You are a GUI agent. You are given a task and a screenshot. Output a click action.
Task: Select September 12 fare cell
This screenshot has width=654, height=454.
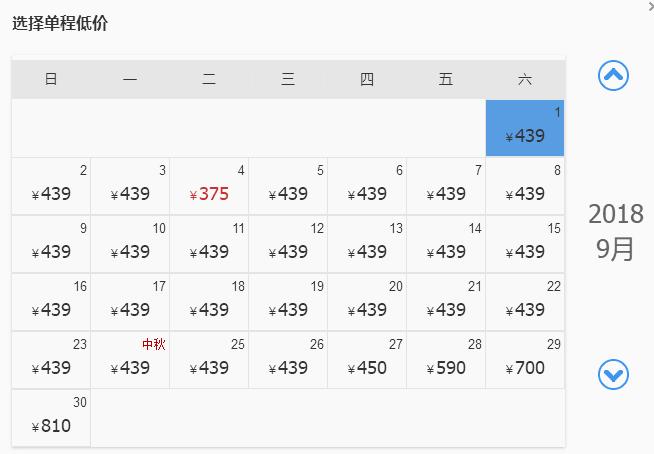[x=288, y=244]
